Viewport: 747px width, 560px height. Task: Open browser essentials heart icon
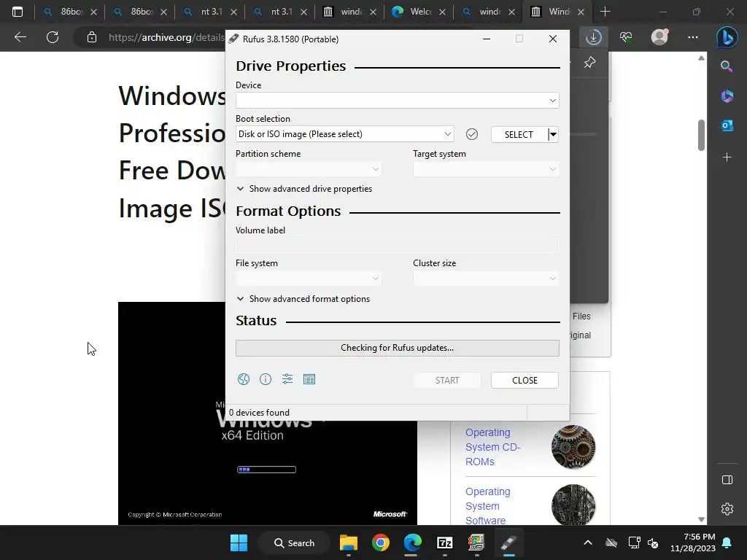click(x=626, y=37)
